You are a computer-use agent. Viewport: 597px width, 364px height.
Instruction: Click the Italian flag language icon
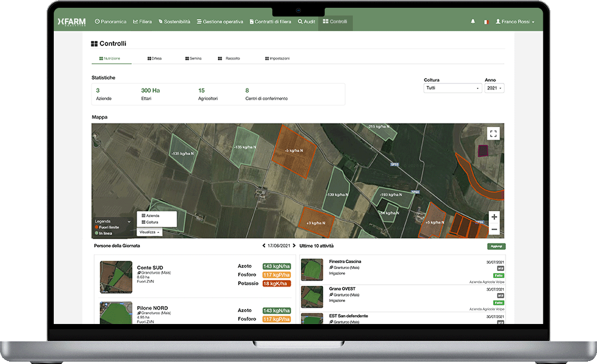coord(486,21)
